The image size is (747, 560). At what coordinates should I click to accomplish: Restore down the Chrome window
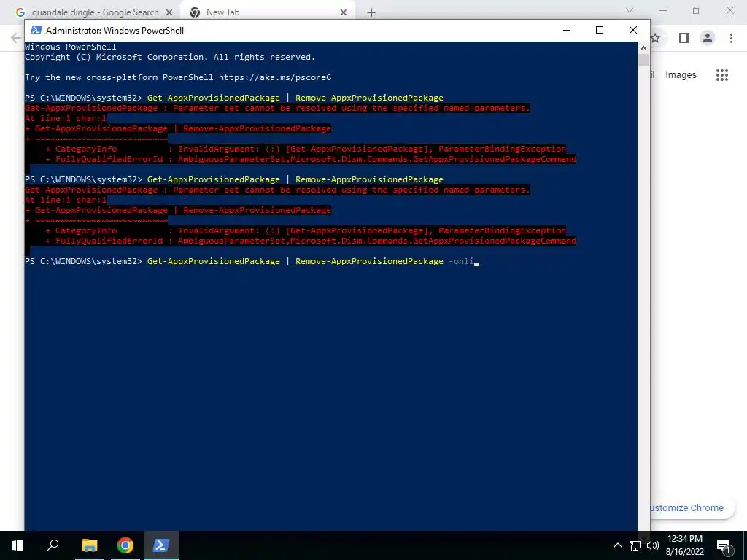click(697, 10)
